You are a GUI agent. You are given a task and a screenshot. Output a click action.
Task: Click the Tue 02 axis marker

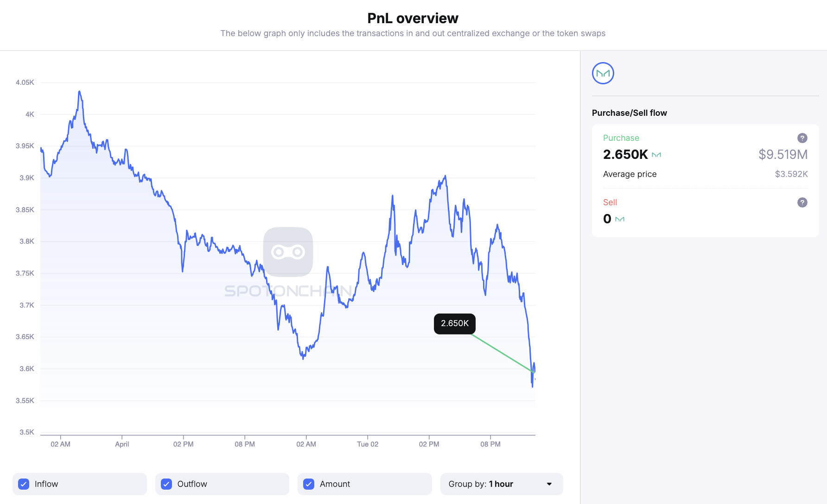368,444
